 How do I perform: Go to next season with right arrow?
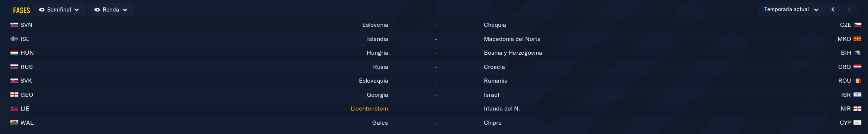pos(849,10)
